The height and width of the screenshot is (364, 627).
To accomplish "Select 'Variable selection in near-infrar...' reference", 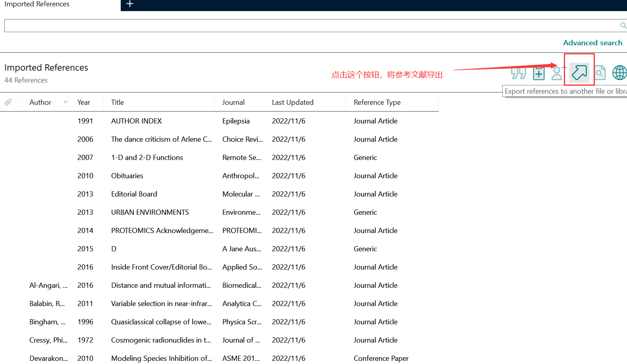I will coord(162,304).
